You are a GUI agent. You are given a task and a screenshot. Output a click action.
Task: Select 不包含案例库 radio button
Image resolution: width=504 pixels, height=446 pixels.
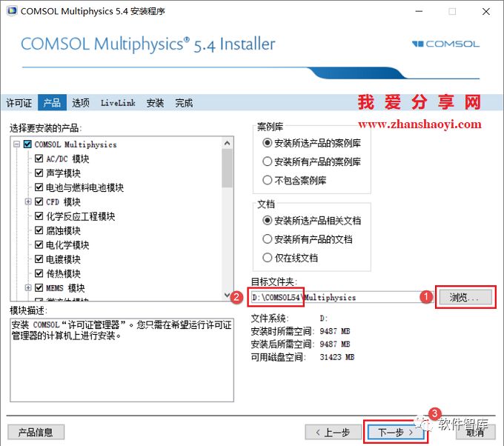(x=268, y=180)
